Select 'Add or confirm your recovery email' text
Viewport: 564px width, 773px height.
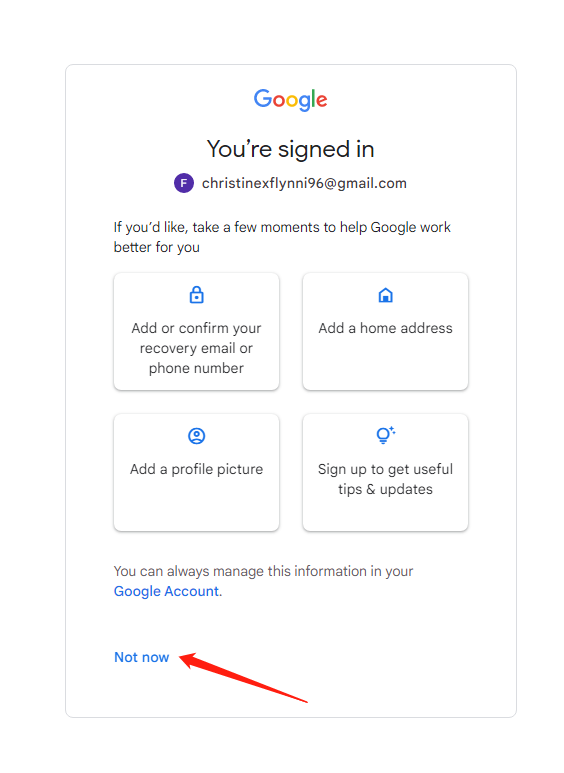coord(196,338)
